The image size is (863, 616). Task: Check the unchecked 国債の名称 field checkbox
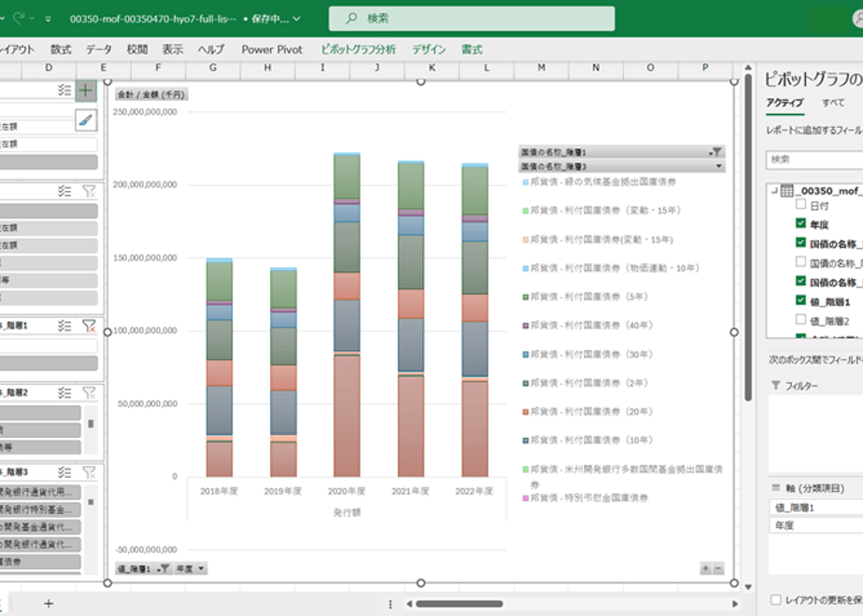(800, 261)
